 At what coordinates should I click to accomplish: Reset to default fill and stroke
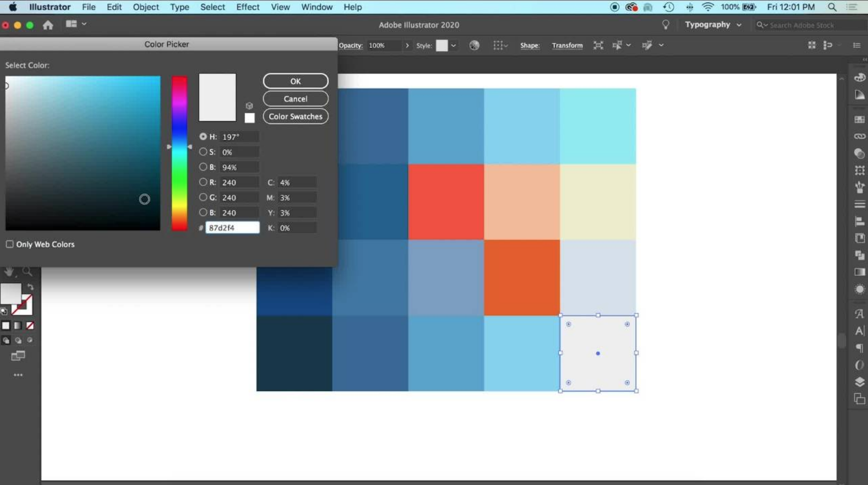point(4,311)
